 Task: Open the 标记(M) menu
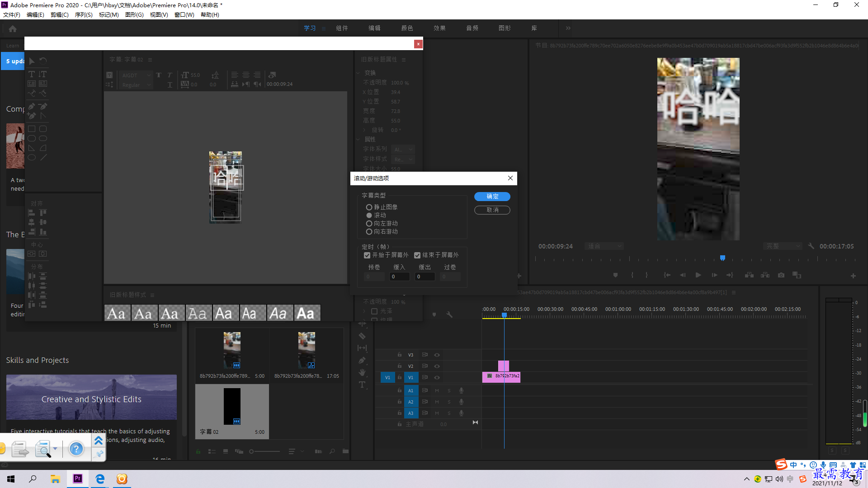109,15
